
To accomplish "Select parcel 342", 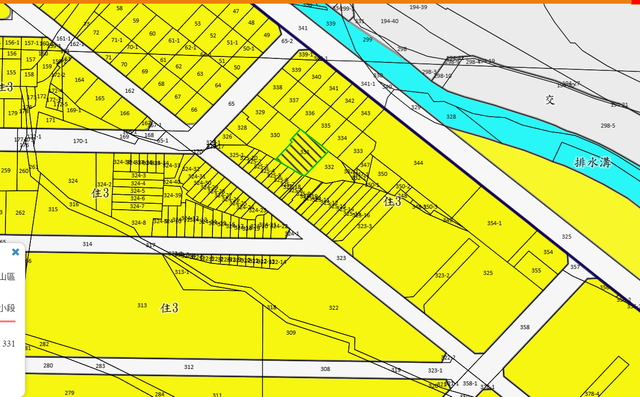I will coord(349,101).
